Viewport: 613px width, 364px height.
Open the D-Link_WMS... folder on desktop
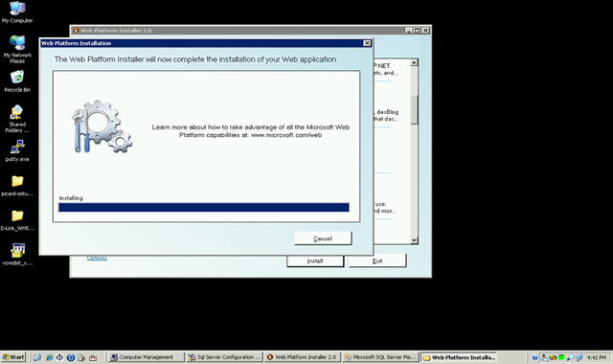(x=17, y=220)
